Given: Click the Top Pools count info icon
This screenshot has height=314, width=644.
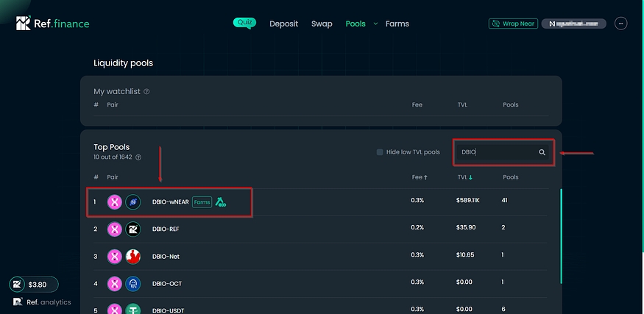Looking at the screenshot, I should pyautogui.click(x=138, y=157).
